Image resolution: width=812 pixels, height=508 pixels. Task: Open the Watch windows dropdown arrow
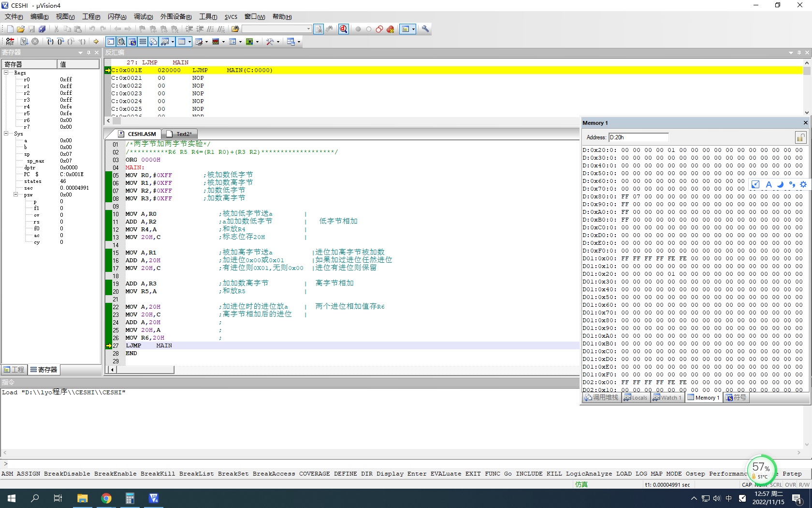point(173,42)
